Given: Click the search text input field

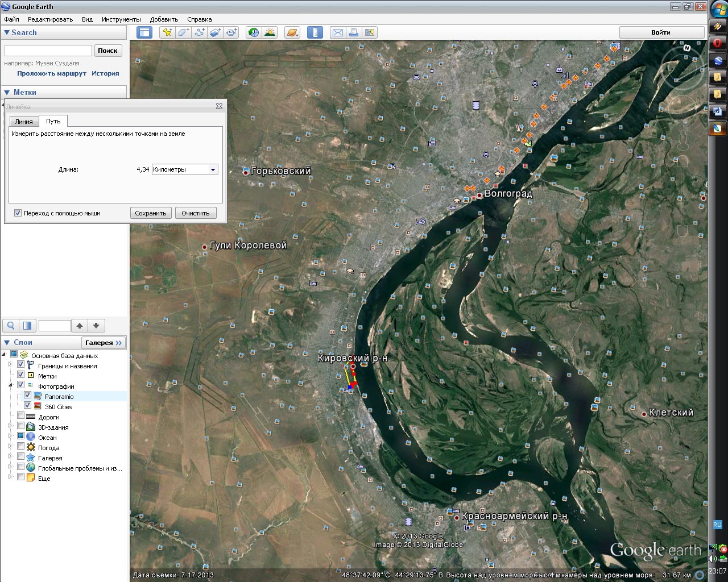Looking at the screenshot, I should 48,51.
